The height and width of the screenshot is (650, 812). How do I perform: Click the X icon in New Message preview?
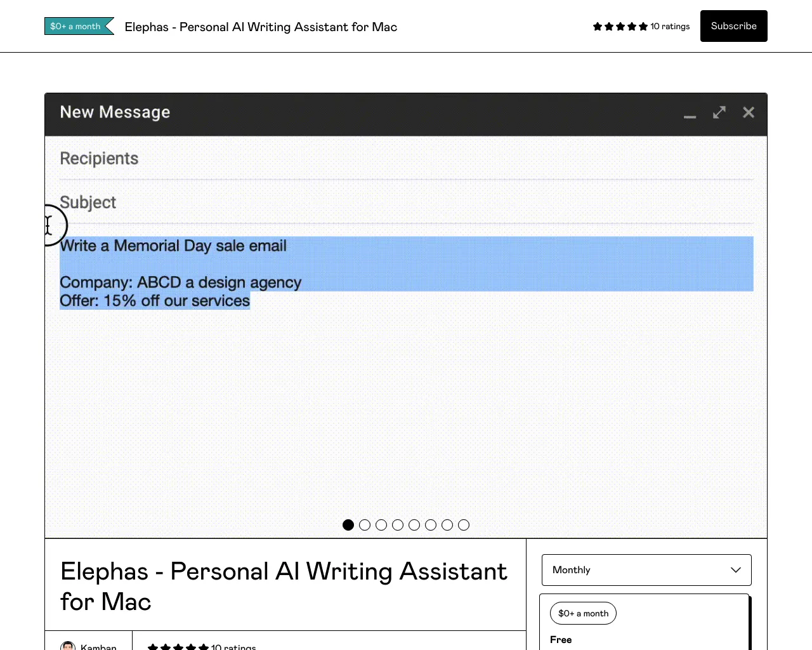pos(749,112)
